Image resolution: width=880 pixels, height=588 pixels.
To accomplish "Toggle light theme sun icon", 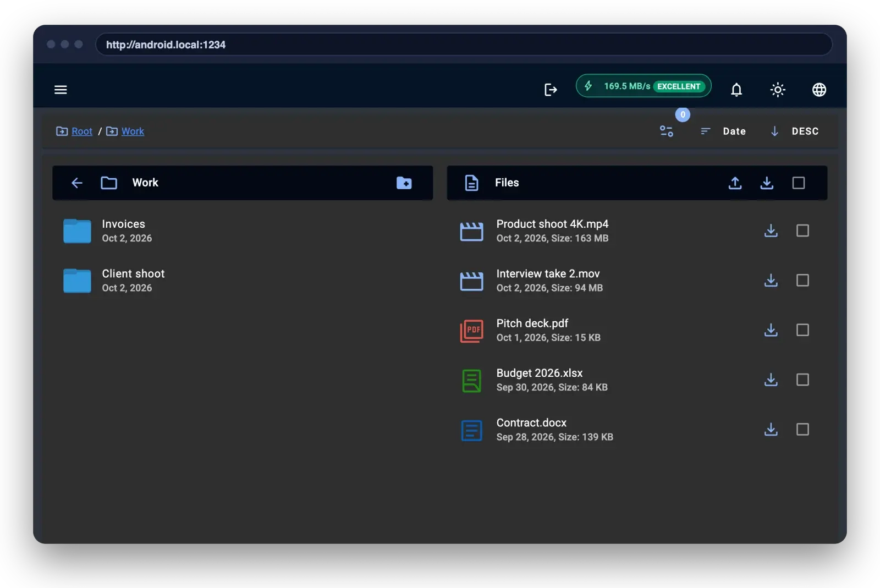I will click(x=778, y=90).
